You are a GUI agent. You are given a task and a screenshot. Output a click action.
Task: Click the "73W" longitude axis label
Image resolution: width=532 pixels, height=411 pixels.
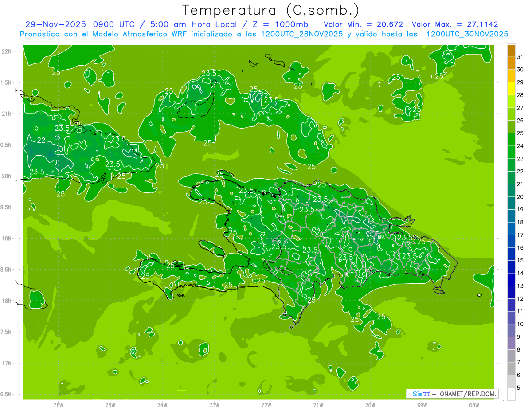pos(214,405)
